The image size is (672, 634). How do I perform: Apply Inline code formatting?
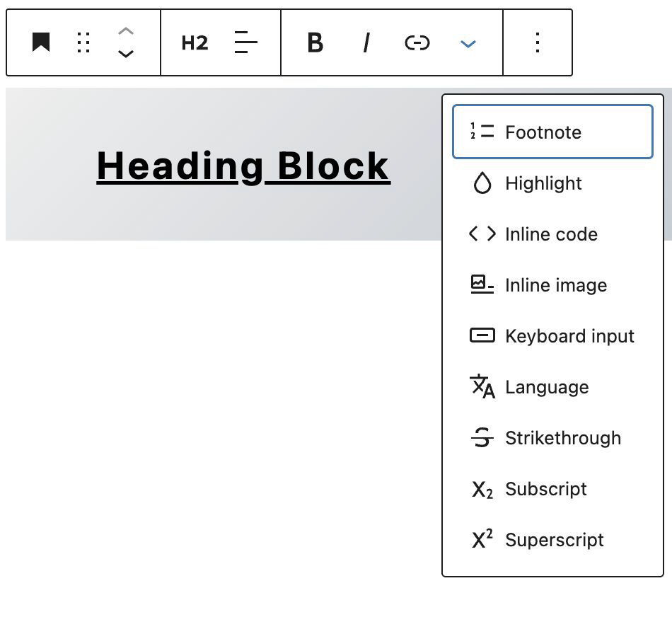tap(552, 234)
